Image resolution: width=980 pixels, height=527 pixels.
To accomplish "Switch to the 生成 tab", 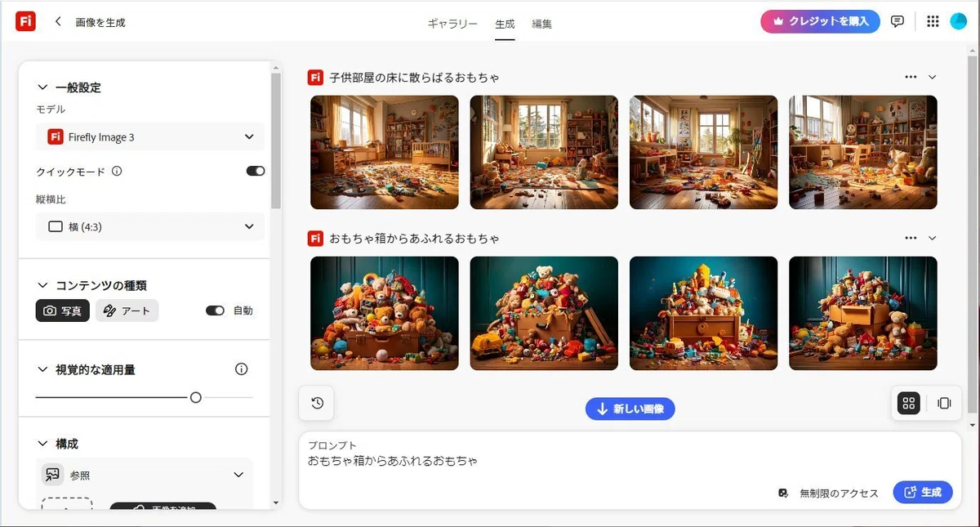I will tap(505, 24).
